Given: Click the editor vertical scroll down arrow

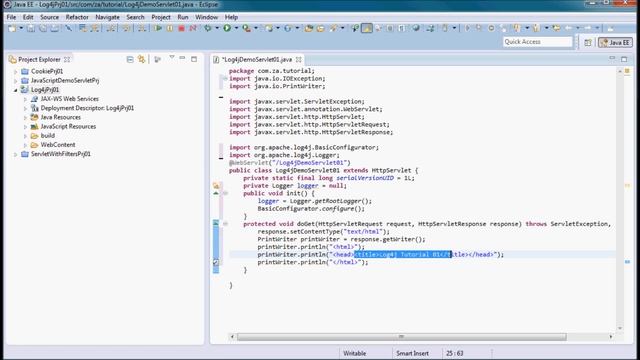Looking at the screenshot, I should coord(620,328).
